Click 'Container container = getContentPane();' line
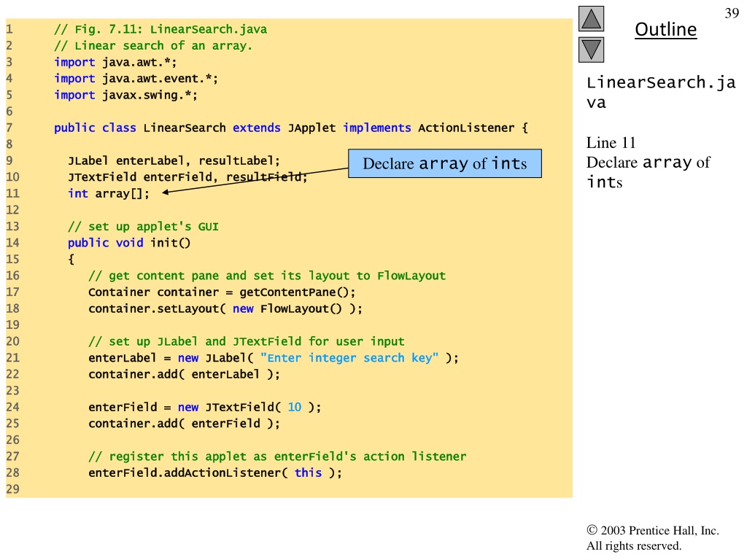747x560 pixels. click(222, 292)
